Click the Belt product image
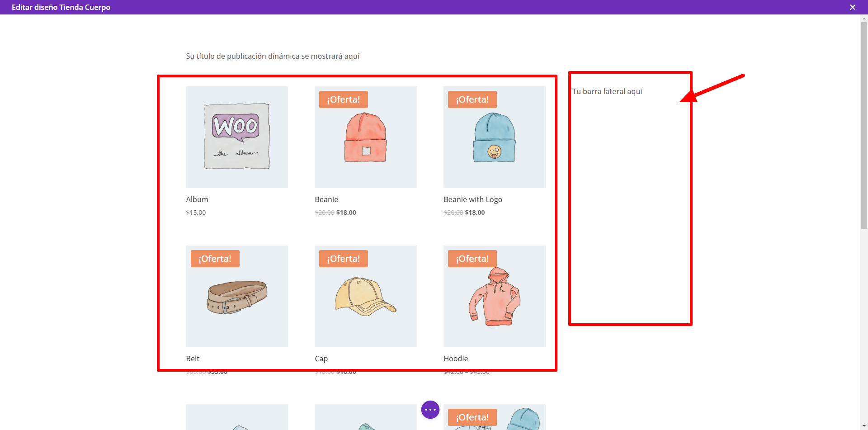This screenshot has width=868, height=430. click(237, 296)
